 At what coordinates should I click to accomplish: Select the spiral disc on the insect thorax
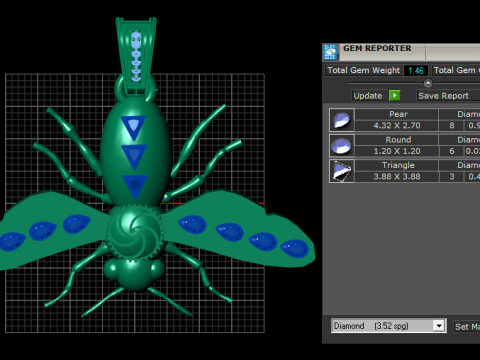click(x=135, y=232)
